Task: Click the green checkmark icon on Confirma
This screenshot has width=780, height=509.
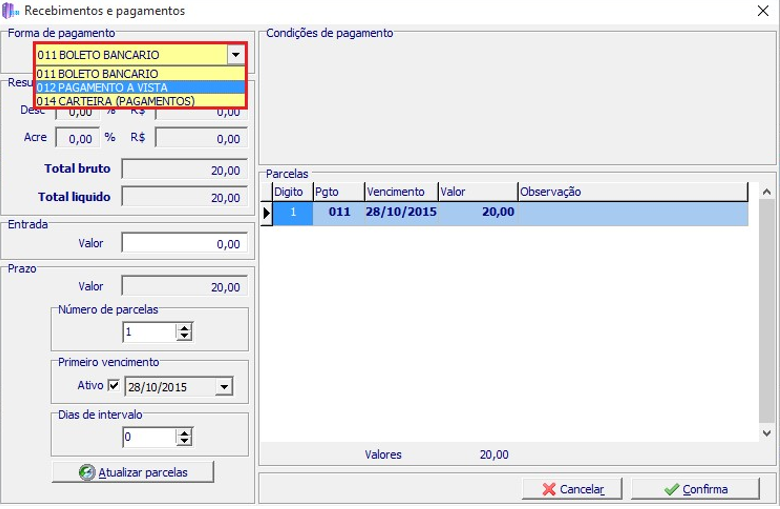Action: point(672,489)
